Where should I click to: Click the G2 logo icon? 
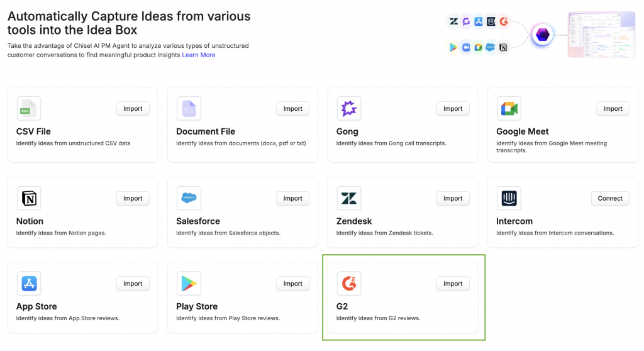point(348,284)
